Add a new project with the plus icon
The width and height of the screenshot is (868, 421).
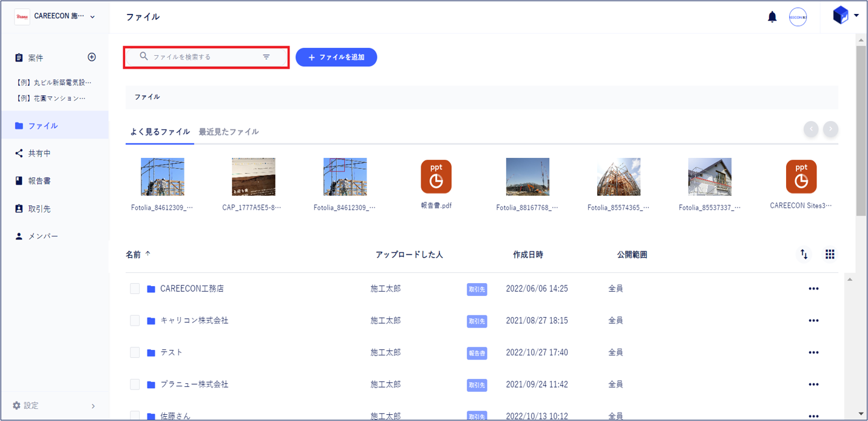point(92,57)
